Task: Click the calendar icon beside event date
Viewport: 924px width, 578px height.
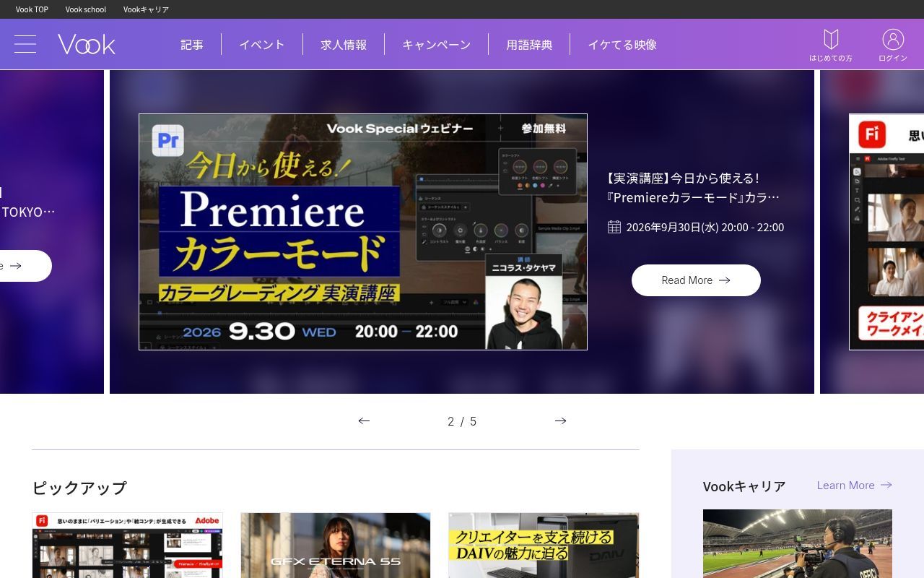Action: [614, 227]
